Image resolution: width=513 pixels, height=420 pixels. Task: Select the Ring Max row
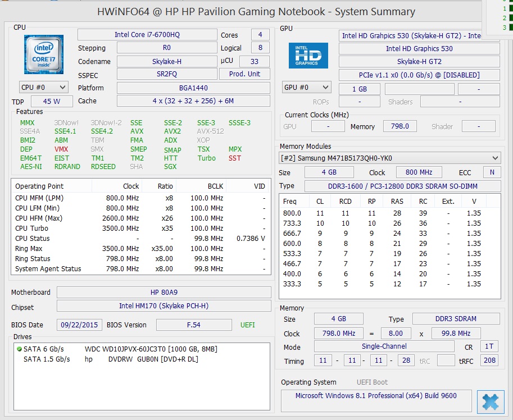point(140,249)
